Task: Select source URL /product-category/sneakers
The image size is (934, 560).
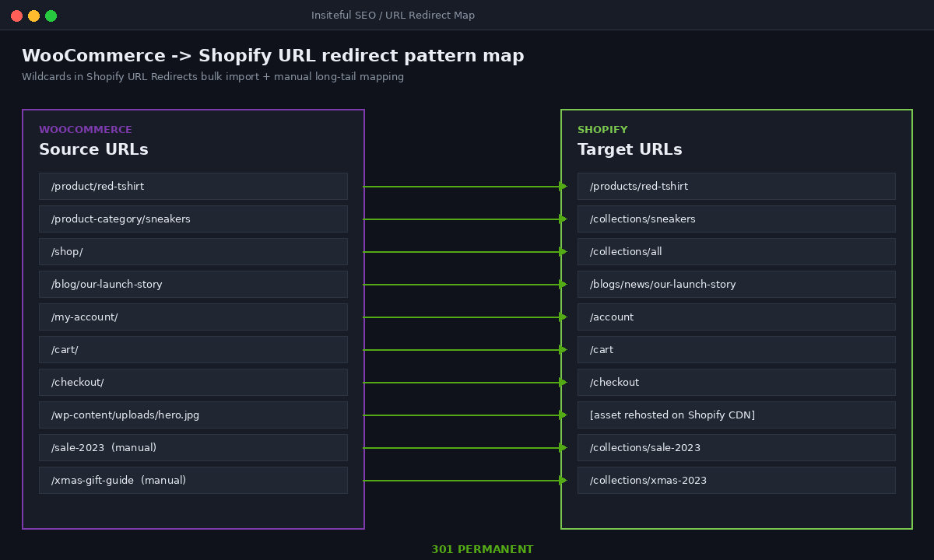Action: pyautogui.click(x=193, y=219)
